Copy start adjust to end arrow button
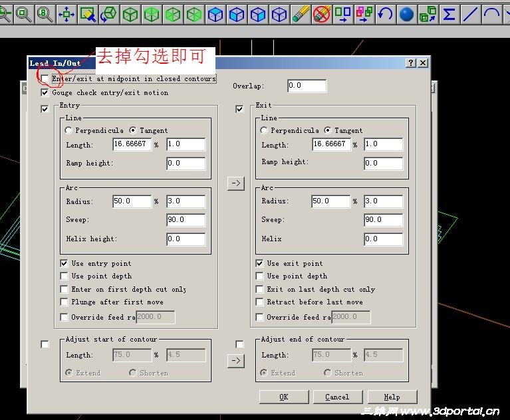510x420 pixels. pyautogui.click(x=236, y=361)
